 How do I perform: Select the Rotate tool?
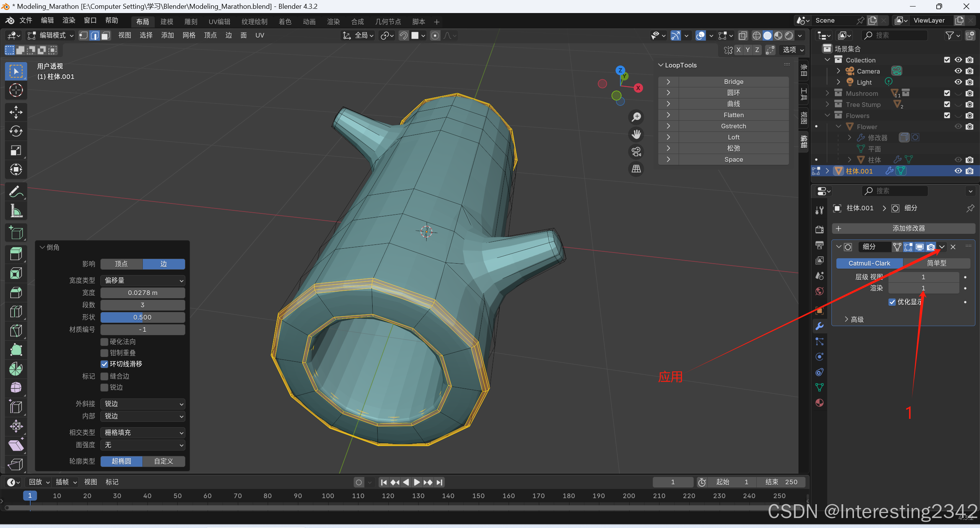(x=16, y=131)
